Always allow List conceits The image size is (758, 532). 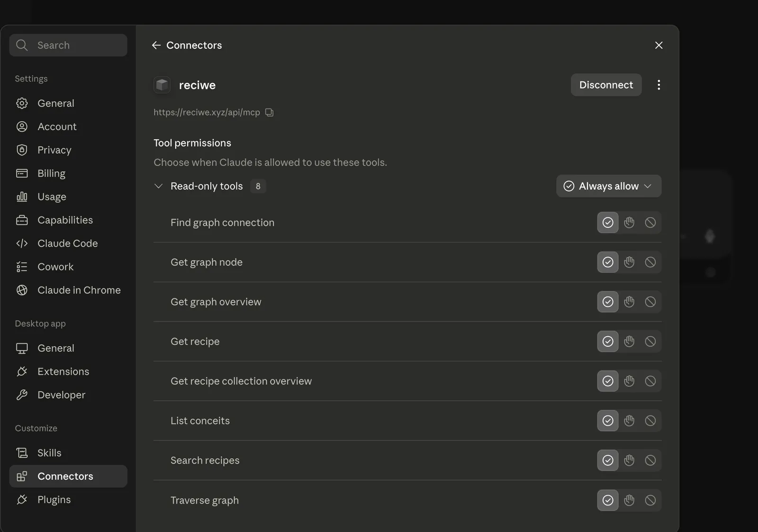coord(608,421)
